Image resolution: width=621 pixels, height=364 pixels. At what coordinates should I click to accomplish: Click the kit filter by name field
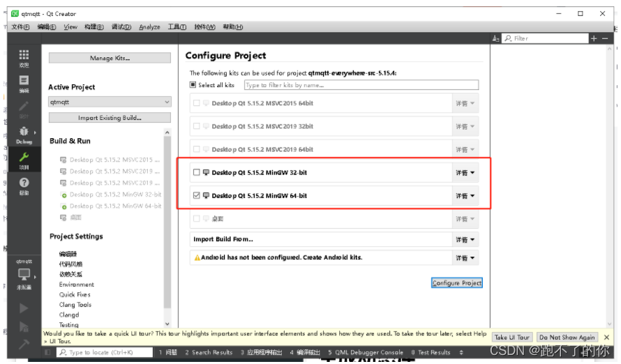tap(361, 85)
